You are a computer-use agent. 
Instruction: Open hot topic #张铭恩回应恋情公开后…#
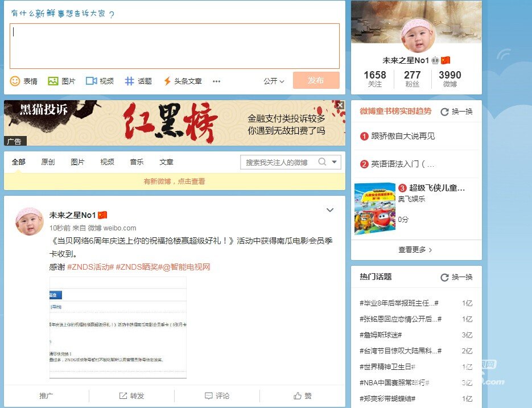tap(401, 319)
